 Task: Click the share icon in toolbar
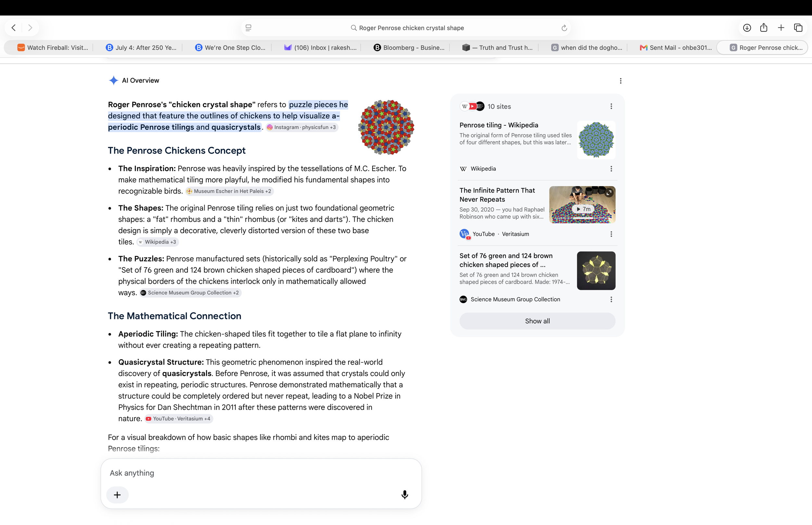point(764,28)
